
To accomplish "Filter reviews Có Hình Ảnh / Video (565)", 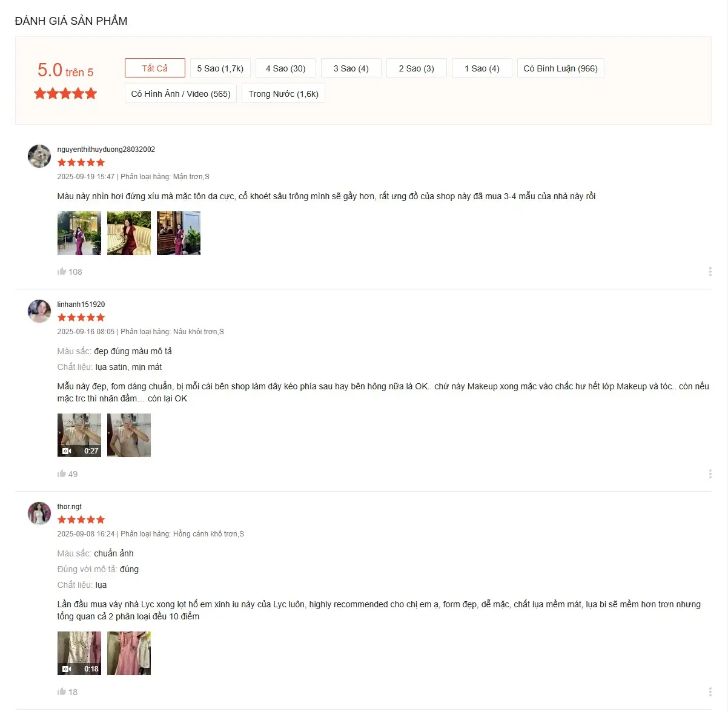I will 180,93.
